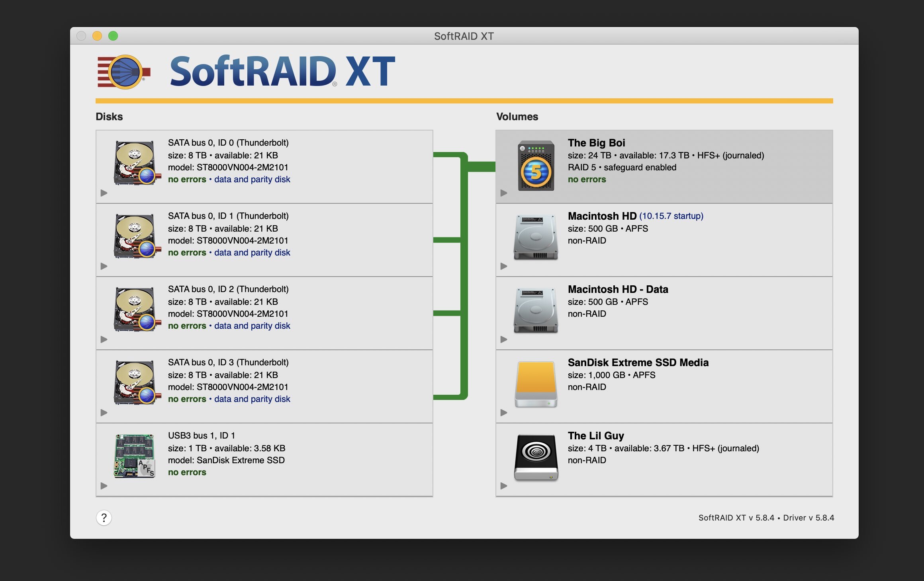Image resolution: width=924 pixels, height=581 pixels.
Task: Expand The Big Boi volume details
Action: pyautogui.click(x=504, y=193)
